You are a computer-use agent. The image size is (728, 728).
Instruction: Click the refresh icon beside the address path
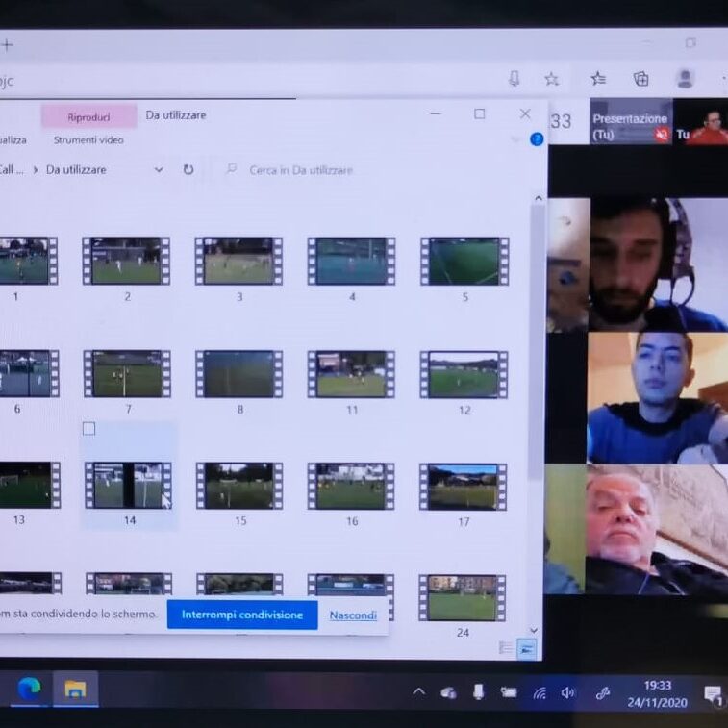(188, 169)
